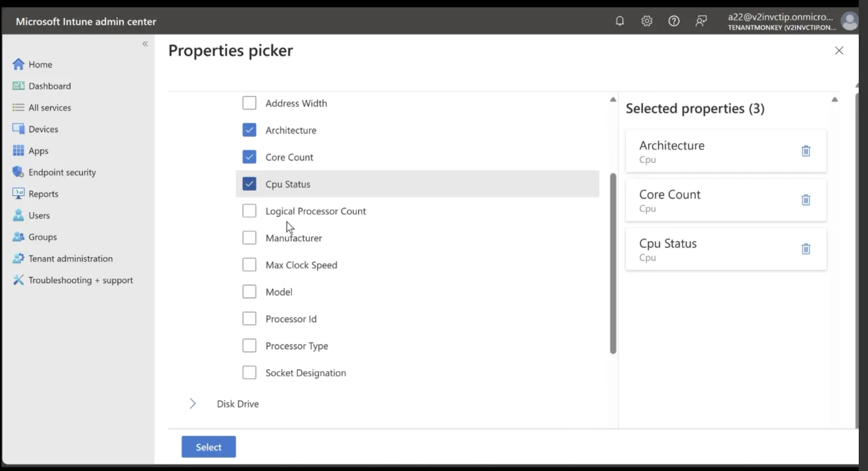Open the settings gear in header

647,21
